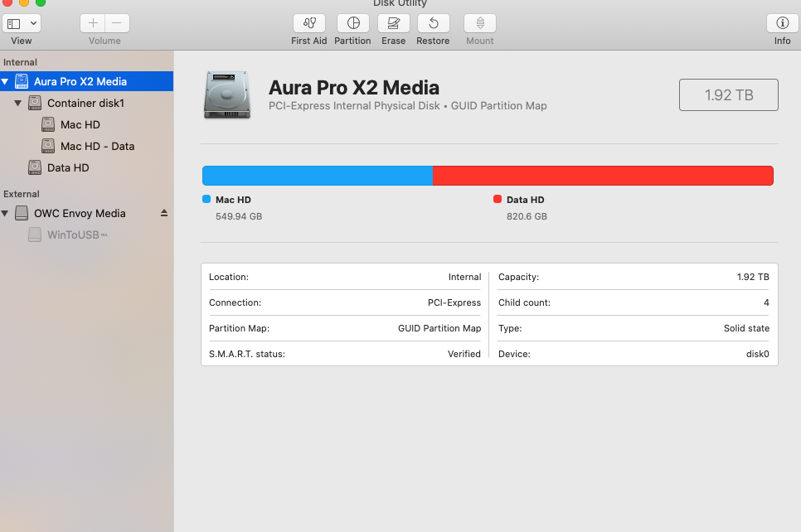
Task: Collapse the OWC Envoy Media disclosure triangle
Action: click(5, 214)
